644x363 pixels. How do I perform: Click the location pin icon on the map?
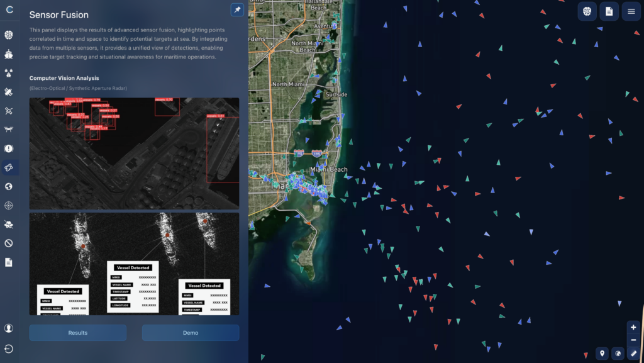pyautogui.click(x=602, y=354)
